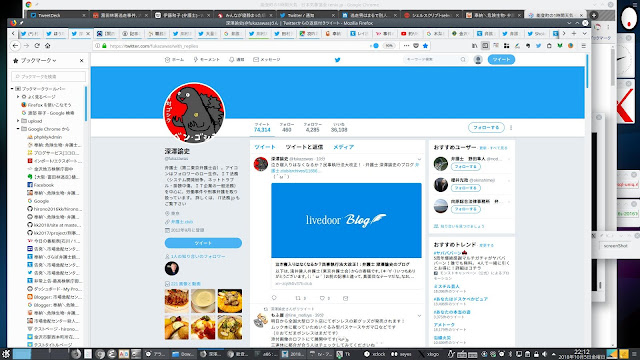Collapse the Google Chrome bookmark folder
This screenshot has height=360, width=640.
point(18,129)
